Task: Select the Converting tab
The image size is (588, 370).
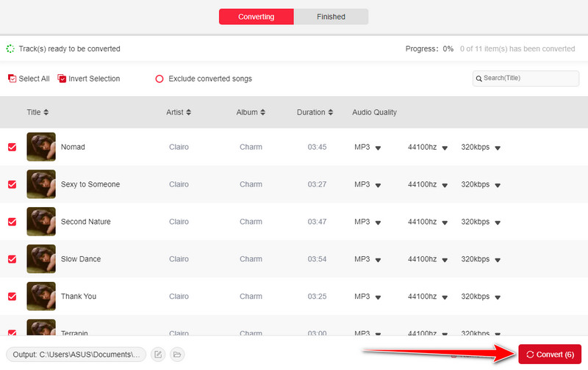Action: pyautogui.click(x=256, y=16)
